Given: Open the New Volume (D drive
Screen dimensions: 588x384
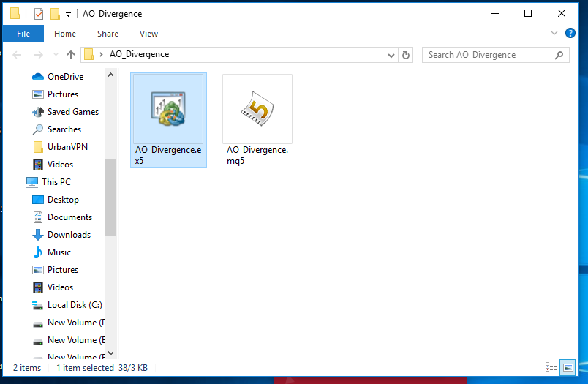Looking at the screenshot, I should [76, 323].
